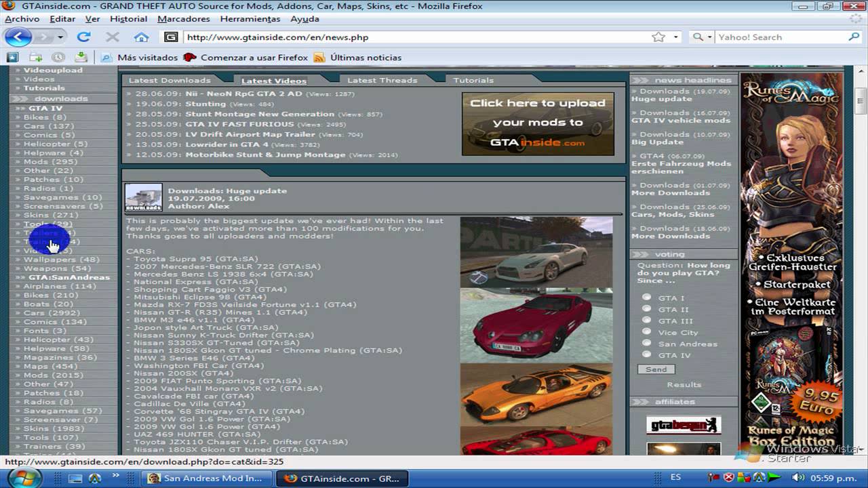The width and height of the screenshot is (868, 488).
Task: Bookmark this page with the star icon
Action: [x=658, y=37]
